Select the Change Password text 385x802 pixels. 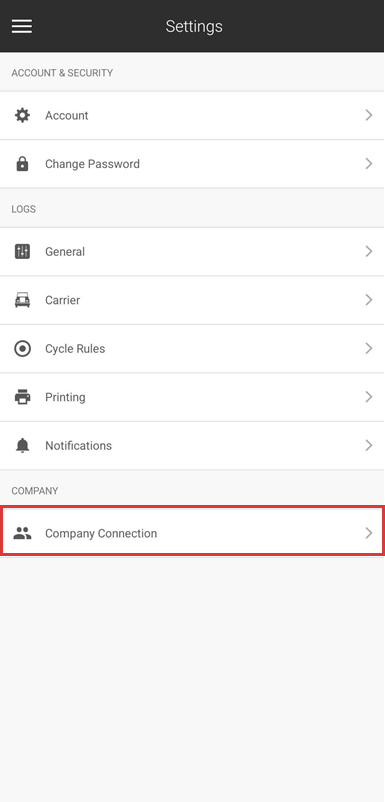92,164
